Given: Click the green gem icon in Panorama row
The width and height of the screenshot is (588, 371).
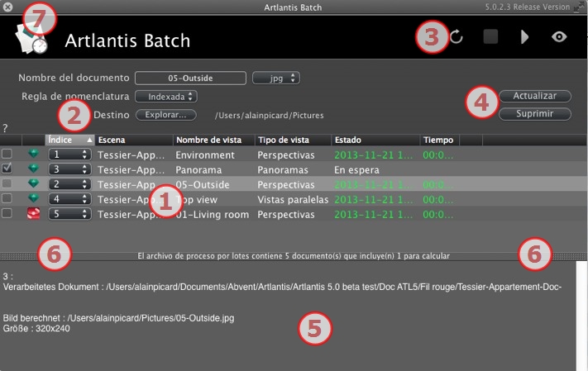Looking at the screenshot, I should click(33, 169).
